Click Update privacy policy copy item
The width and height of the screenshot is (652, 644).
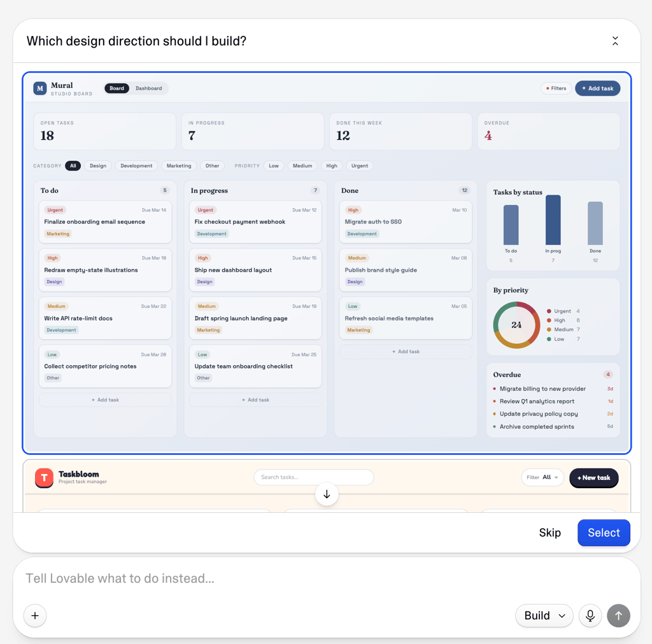point(553,414)
